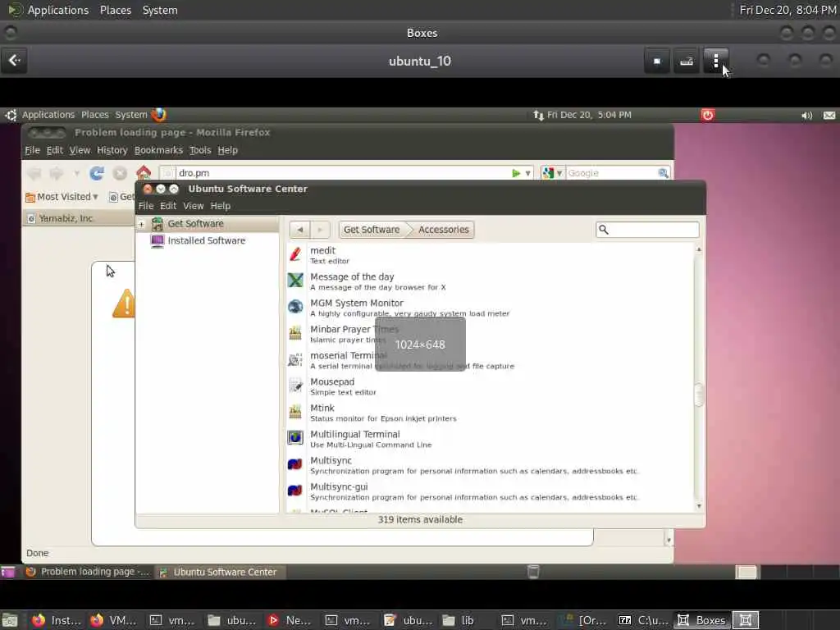Click Firefox stop loading button

coord(120,173)
